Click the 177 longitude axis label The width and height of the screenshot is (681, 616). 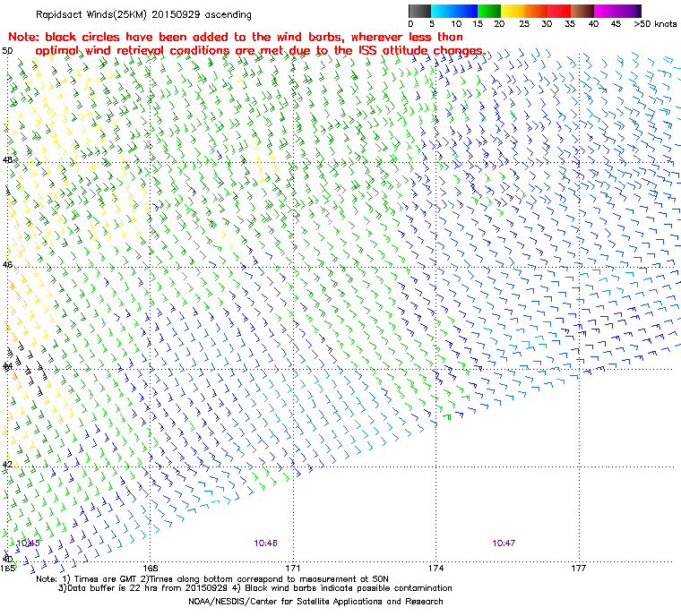point(579,568)
